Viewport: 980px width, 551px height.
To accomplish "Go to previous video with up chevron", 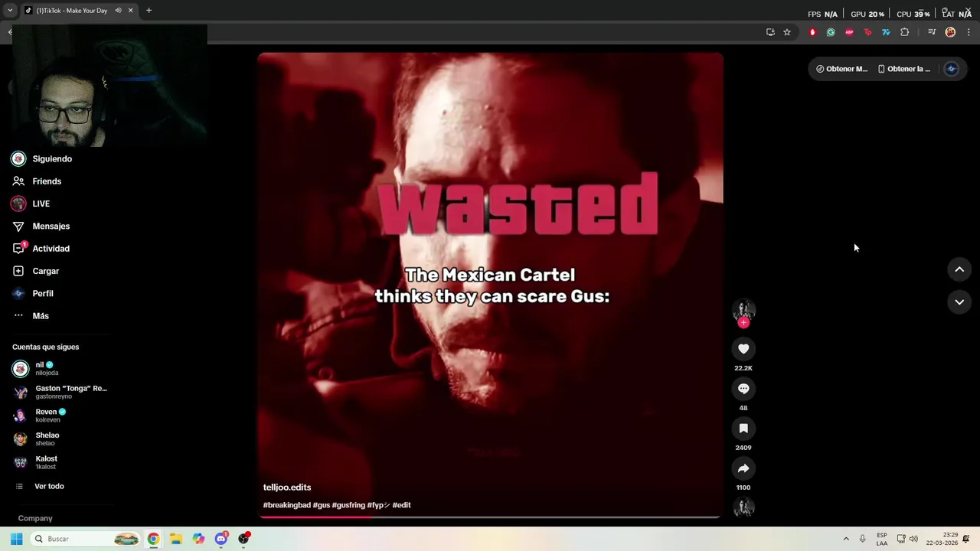I will (x=959, y=269).
